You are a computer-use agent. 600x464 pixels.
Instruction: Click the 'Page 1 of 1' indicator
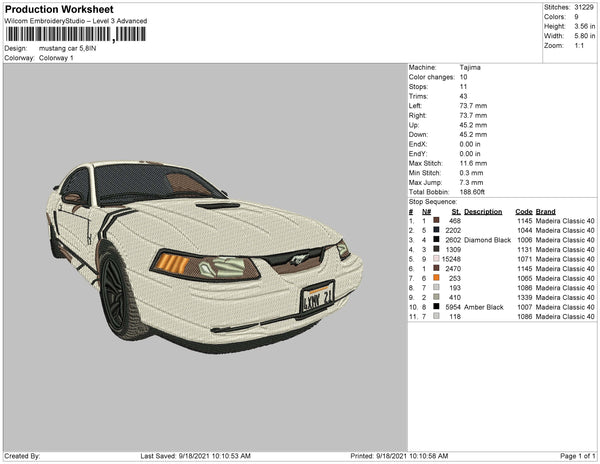coord(578,456)
